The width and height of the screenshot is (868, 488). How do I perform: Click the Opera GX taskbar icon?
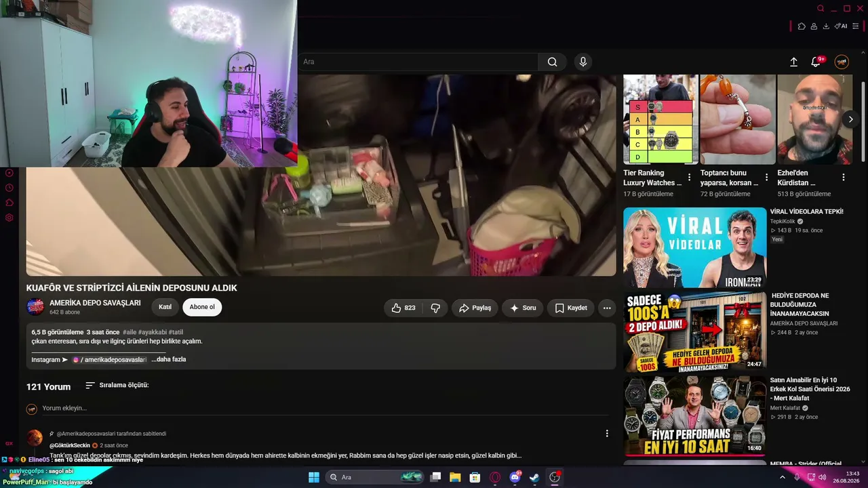(x=495, y=477)
